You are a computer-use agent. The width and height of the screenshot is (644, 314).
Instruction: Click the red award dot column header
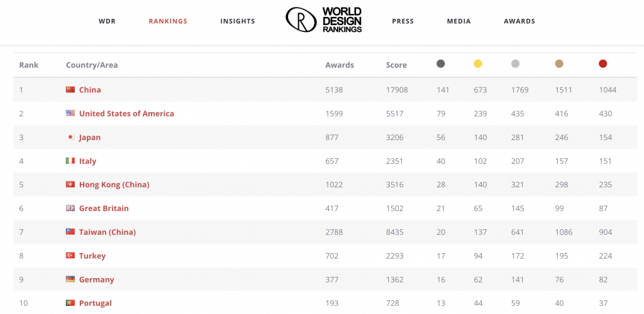602,64
